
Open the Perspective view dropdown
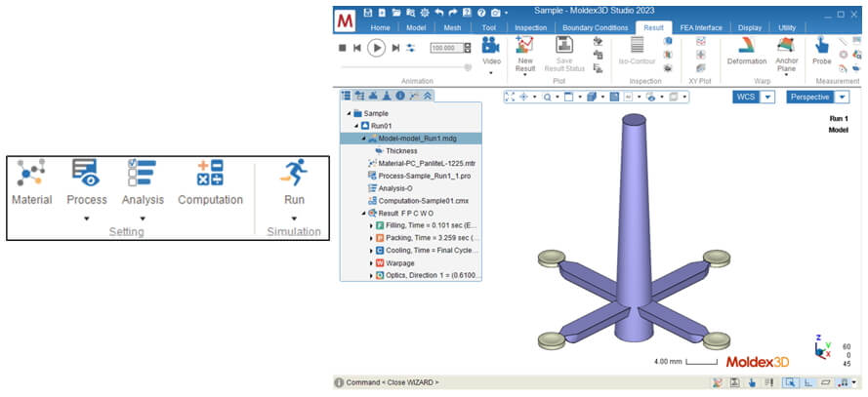[x=842, y=98]
